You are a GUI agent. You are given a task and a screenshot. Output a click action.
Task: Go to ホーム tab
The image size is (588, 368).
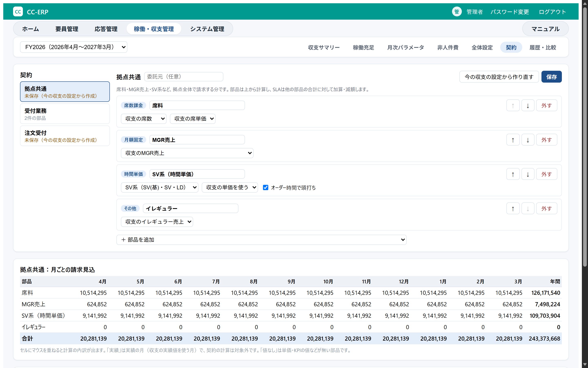click(x=31, y=29)
